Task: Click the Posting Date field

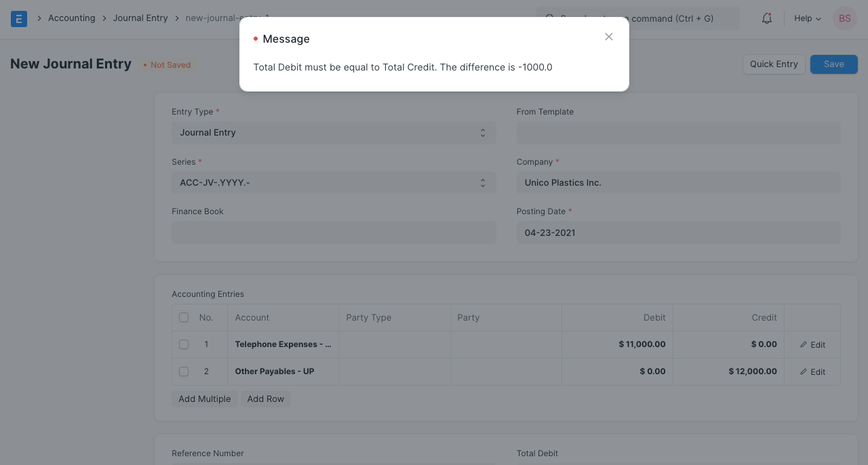Action: (678, 232)
